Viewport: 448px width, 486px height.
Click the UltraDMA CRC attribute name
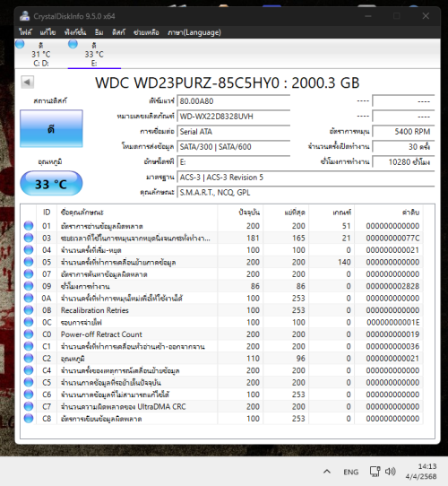[123, 407]
